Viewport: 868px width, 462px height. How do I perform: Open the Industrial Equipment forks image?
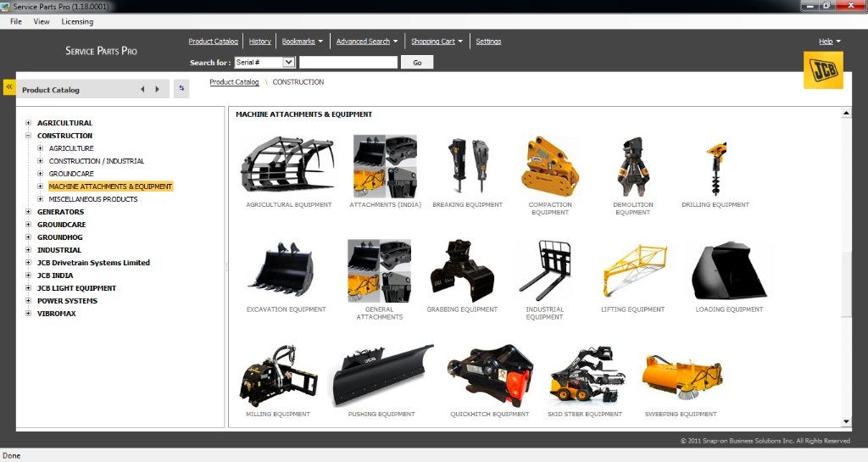click(x=545, y=270)
